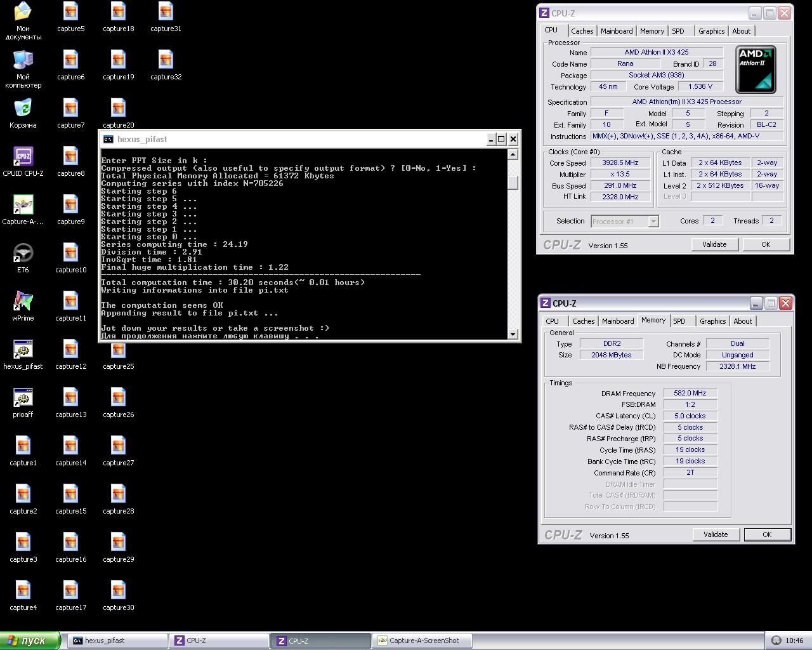Activate the first CPU-Z taskbar button

pyautogui.click(x=218, y=640)
